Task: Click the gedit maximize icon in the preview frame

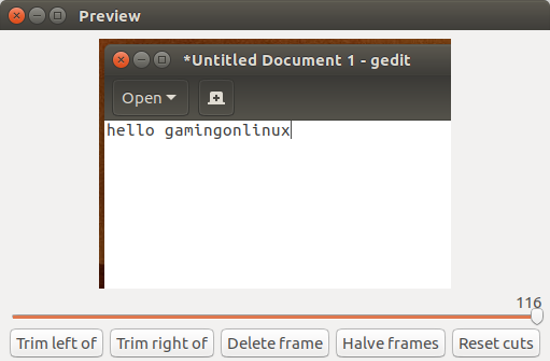Action: [x=162, y=60]
